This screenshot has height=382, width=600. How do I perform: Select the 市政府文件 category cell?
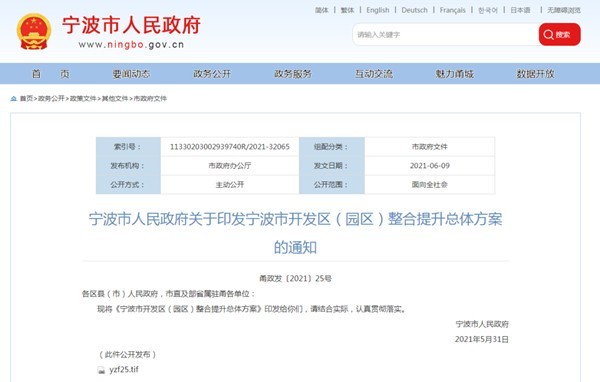pyautogui.click(x=430, y=147)
